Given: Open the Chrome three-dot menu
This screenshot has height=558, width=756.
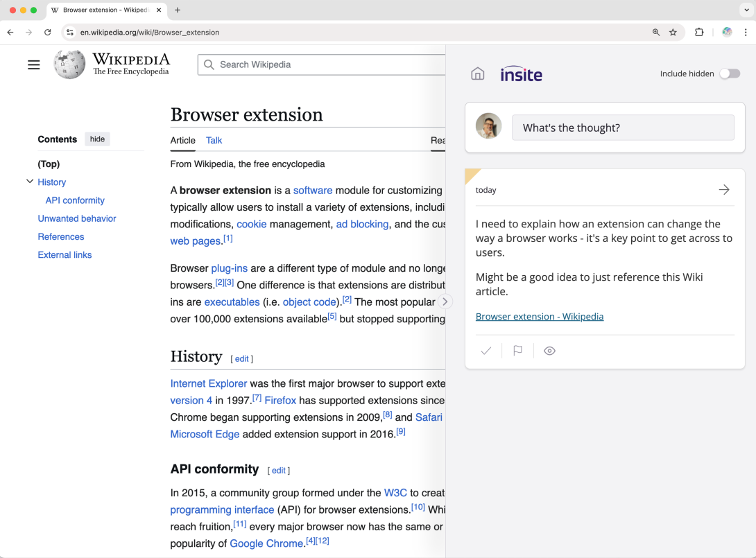Looking at the screenshot, I should click(x=746, y=33).
